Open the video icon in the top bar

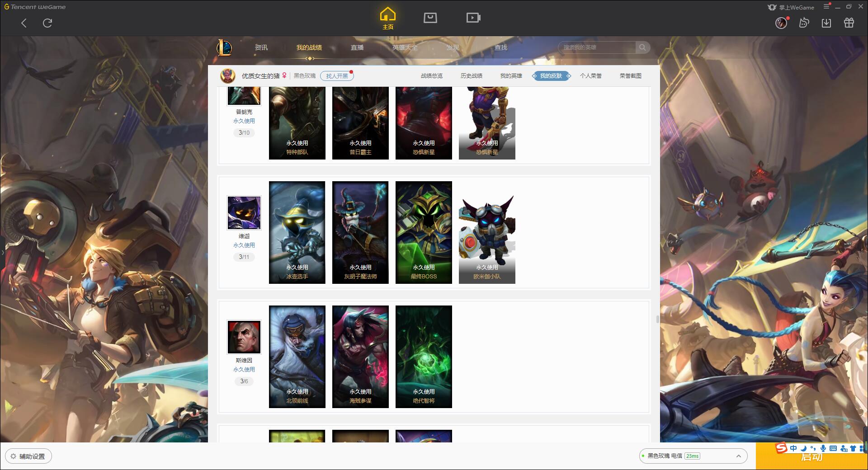pyautogui.click(x=473, y=18)
